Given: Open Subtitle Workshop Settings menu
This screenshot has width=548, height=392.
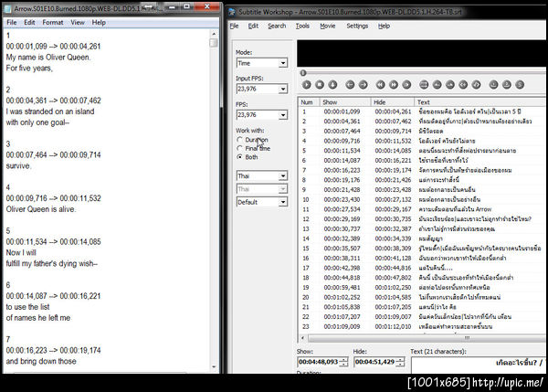Looking at the screenshot, I should point(357,26).
